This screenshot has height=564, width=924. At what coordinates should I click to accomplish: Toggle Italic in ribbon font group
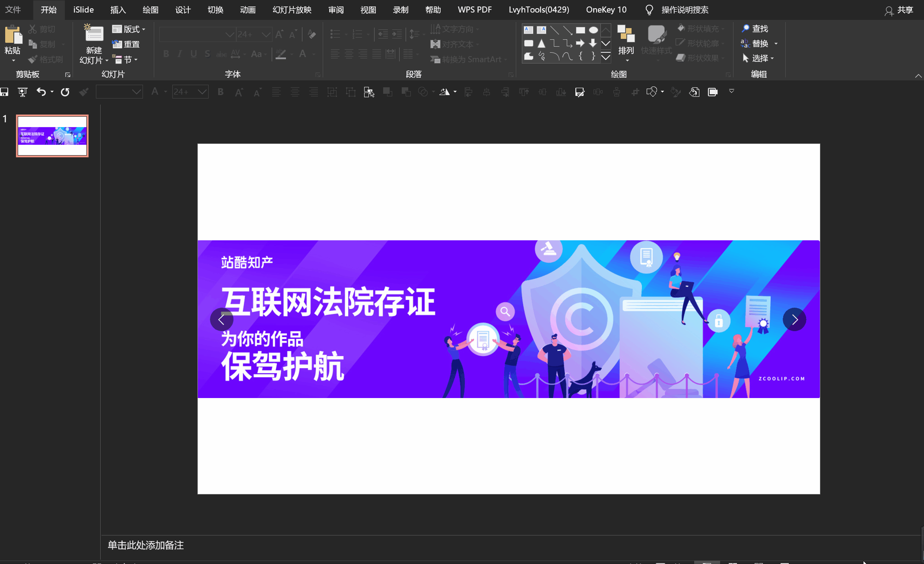point(180,54)
